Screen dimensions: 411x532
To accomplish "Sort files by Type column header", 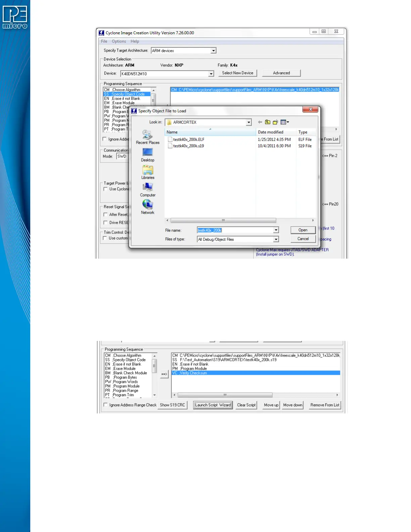I will point(306,132).
